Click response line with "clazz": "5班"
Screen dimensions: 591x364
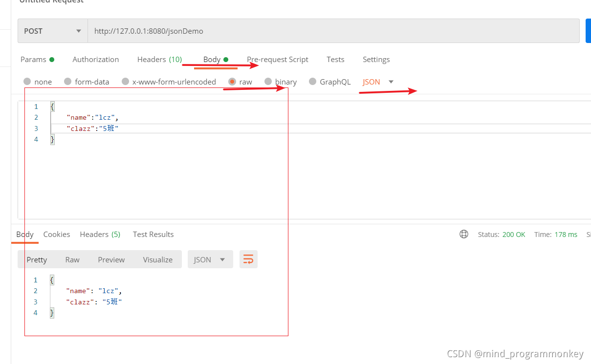click(x=94, y=302)
